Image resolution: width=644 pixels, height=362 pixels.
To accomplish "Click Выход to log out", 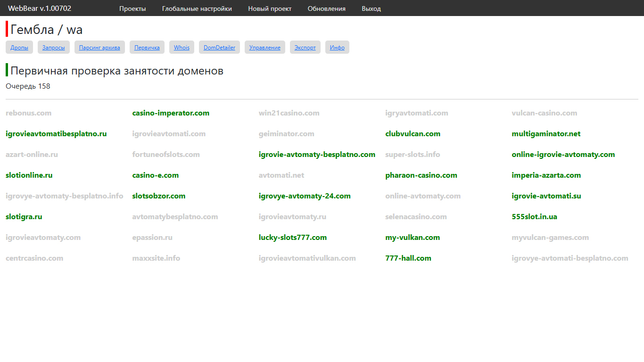I will [371, 8].
